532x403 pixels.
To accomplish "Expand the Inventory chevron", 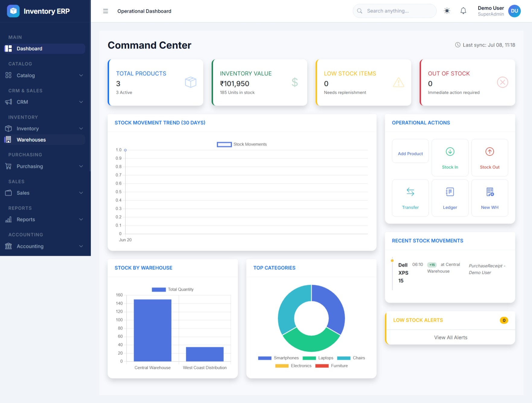I will click(81, 129).
